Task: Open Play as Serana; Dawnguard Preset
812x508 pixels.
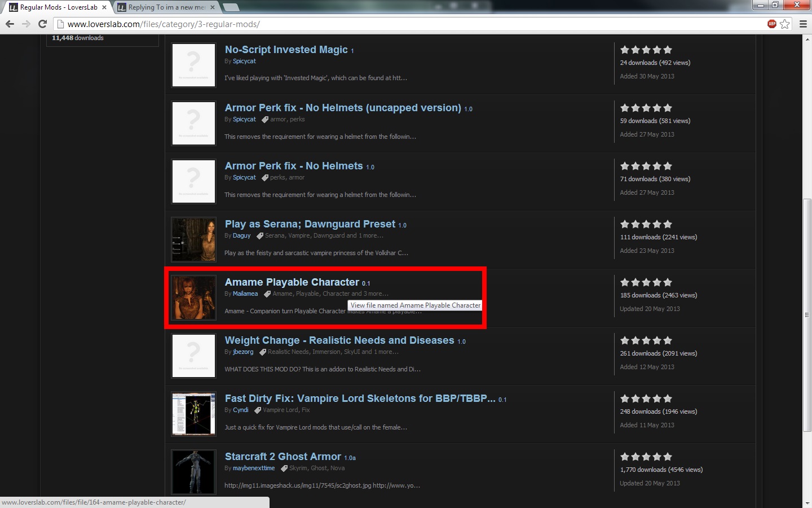Action: coord(310,224)
